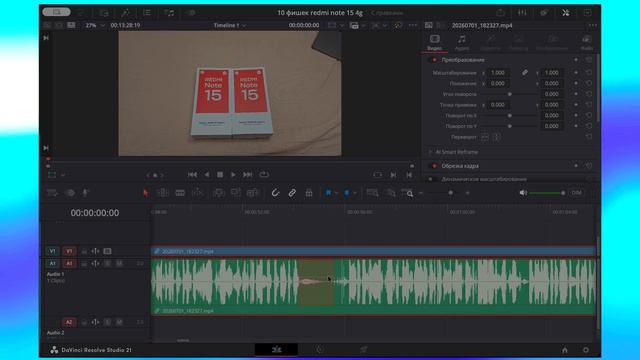Toggle the green A1 source patch button

coord(52,264)
